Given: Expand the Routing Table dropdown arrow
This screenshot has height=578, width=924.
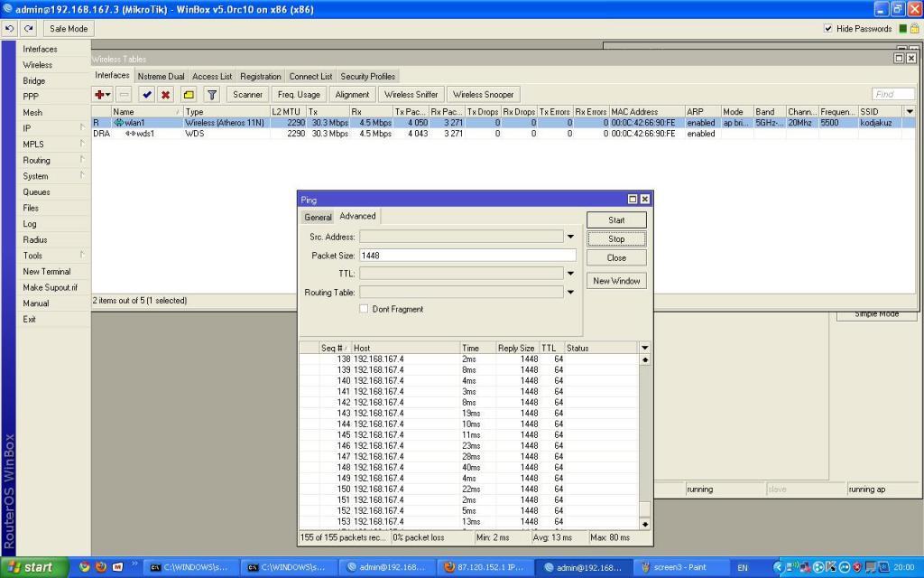Looking at the screenshot, I should 570,292.
